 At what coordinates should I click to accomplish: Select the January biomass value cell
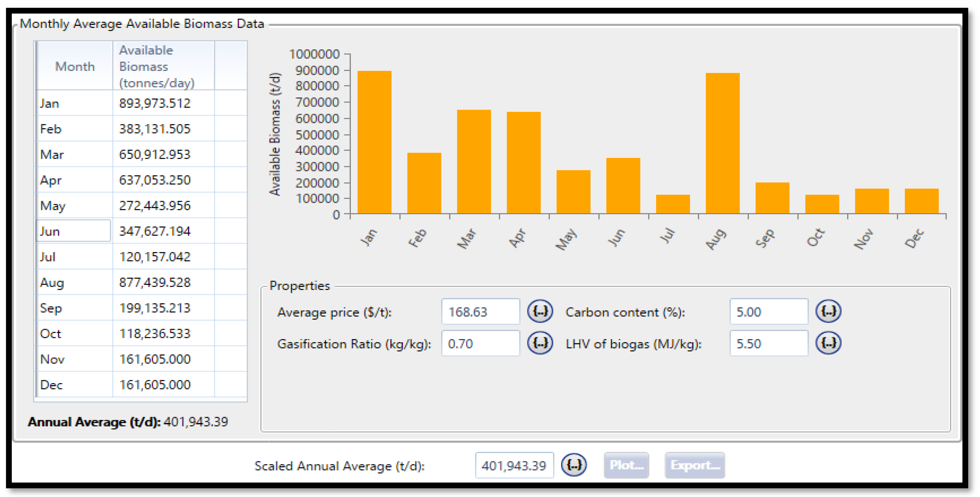(x=163, y=103)
